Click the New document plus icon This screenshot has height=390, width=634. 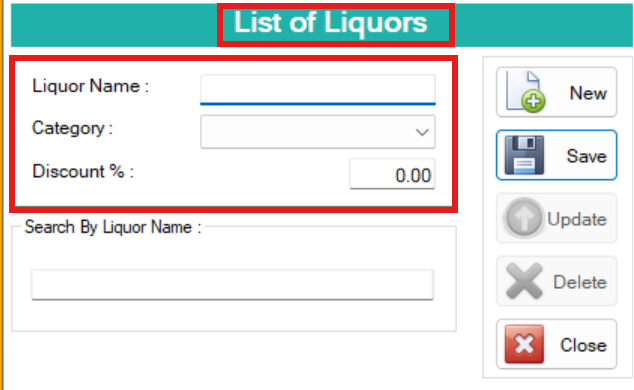click(525, 92)
